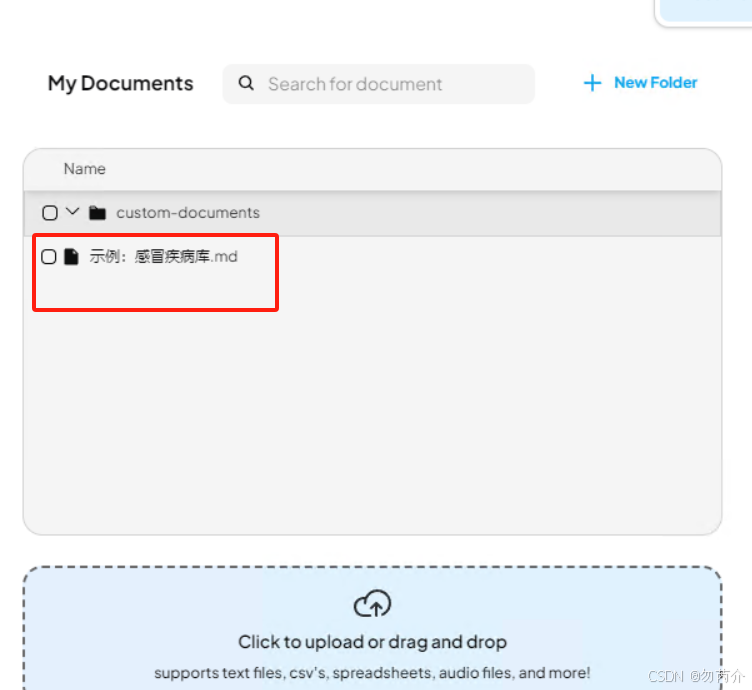Check the 示例：感冒疾病库.md file checkbox
The image size is (752, 690).
tap(48, 257)
